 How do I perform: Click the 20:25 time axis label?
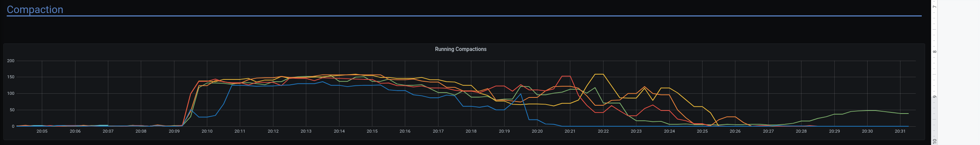pyautogui.click(x=702, y=131)
